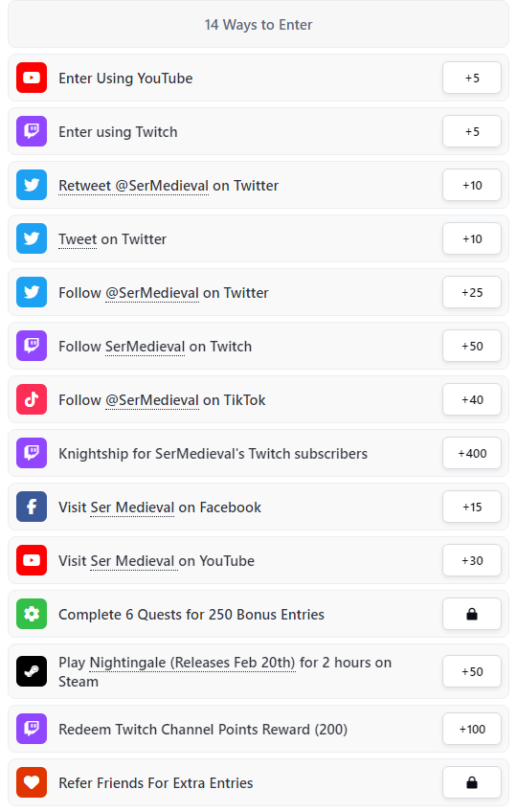Viewport: 517px width, 812px height.
Task: Expand Play Nightingale for 2 hours entry
Action: click(x=258, y=671)
